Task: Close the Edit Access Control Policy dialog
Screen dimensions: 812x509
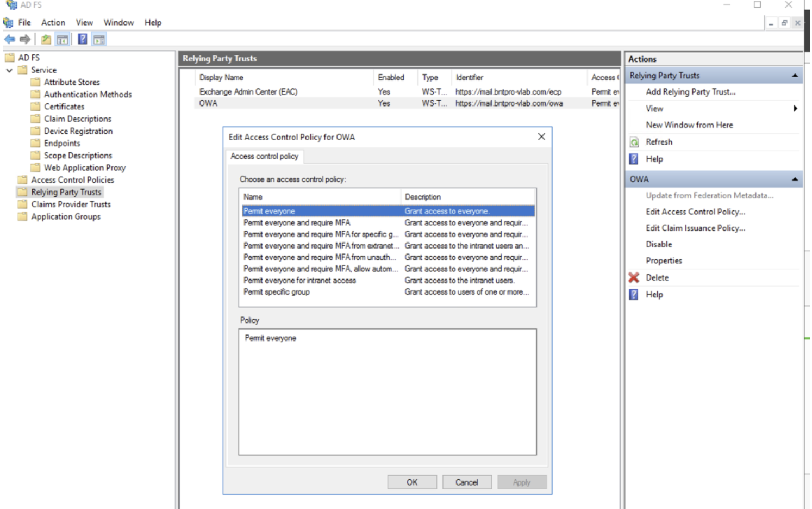Action: [x=541, y=136]
